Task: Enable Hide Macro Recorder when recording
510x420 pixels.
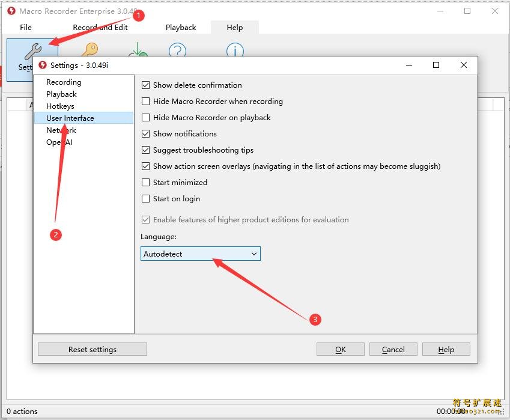Action: (146, 102)
